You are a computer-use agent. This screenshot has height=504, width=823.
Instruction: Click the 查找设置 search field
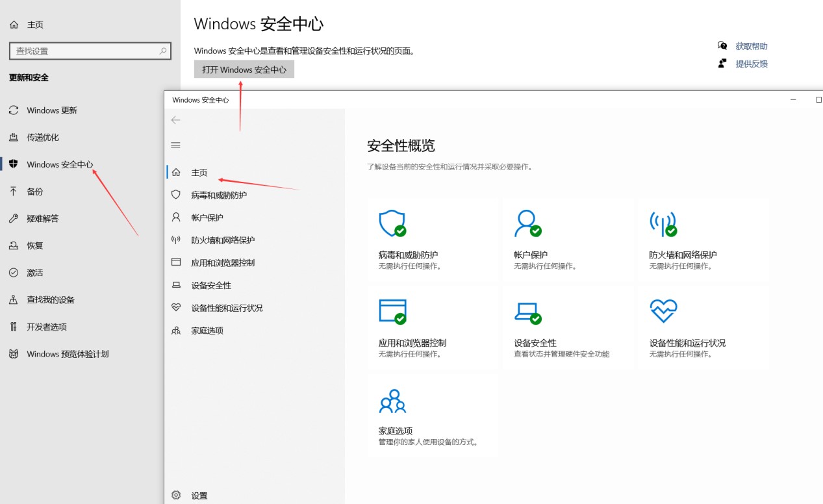pyautogui.click(x=84, y=51)
